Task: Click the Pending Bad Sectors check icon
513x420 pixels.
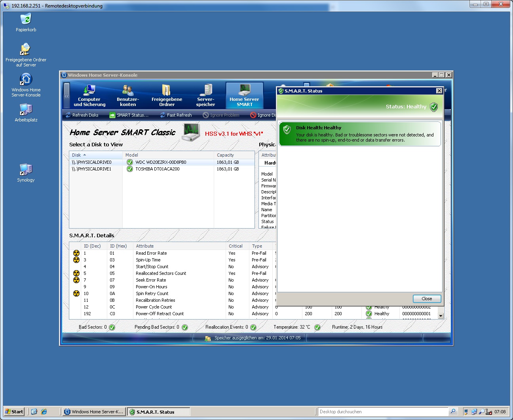Action: pos(185,327)
